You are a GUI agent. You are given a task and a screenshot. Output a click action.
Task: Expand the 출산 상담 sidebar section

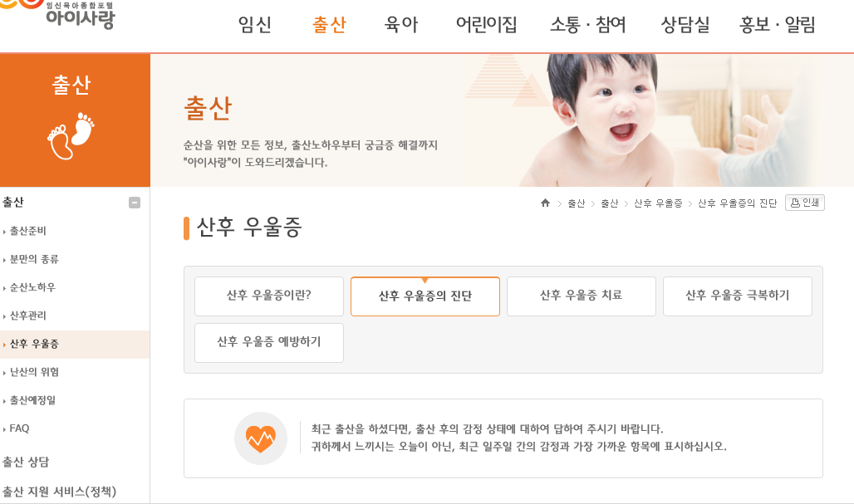(26, 462)
